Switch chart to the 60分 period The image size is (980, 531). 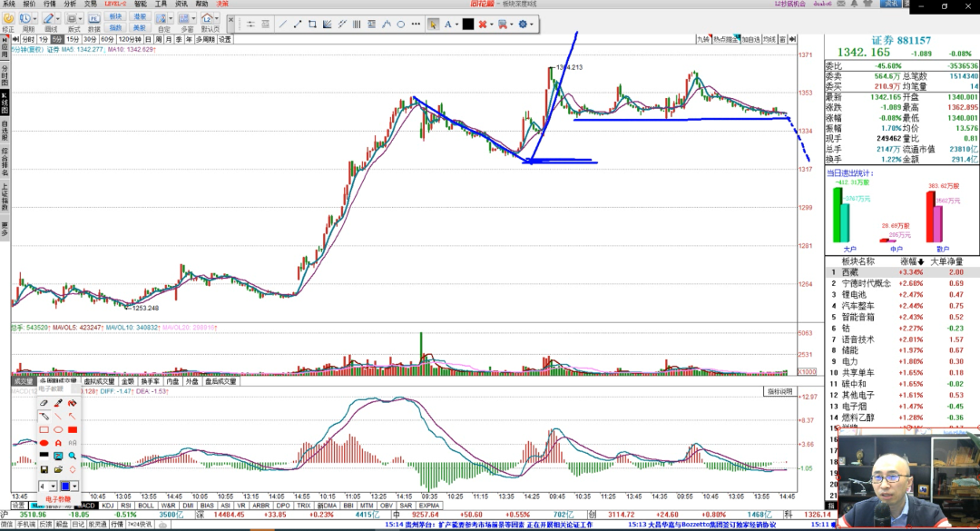click(107, 39)
